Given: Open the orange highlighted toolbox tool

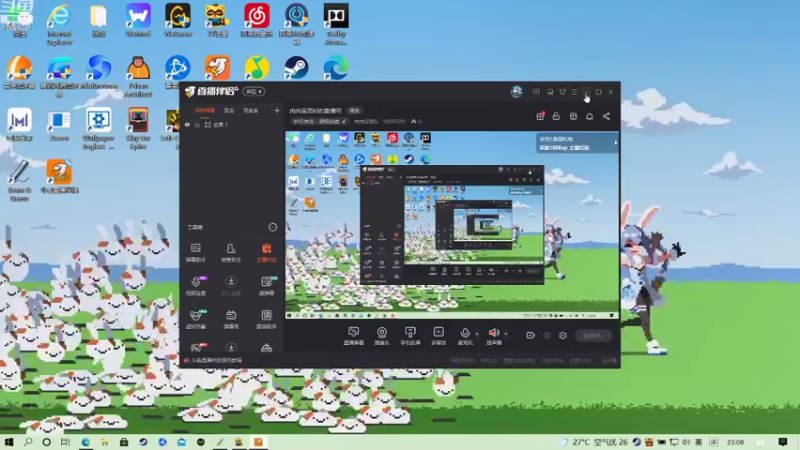Looking at the screenshot, I should [x=266, y=253].
